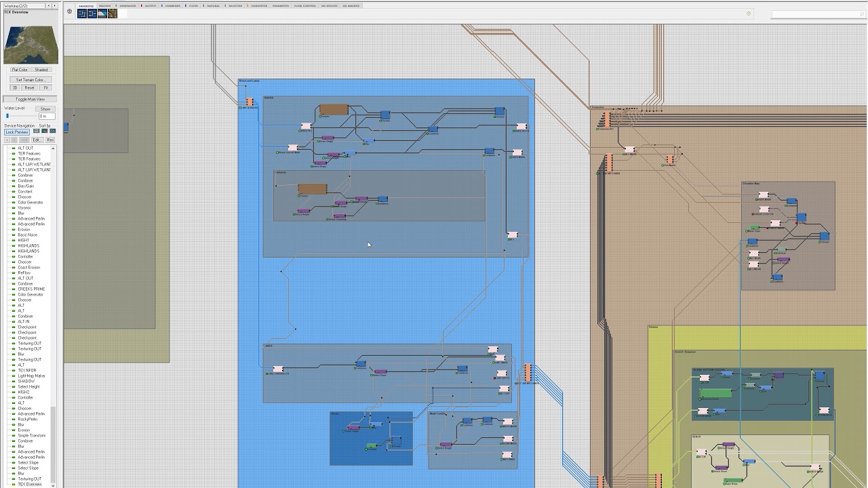Adjust the Water Level slider
This screenshot has width=868, height=488.
pyautogui.click(x=20, y=116)
